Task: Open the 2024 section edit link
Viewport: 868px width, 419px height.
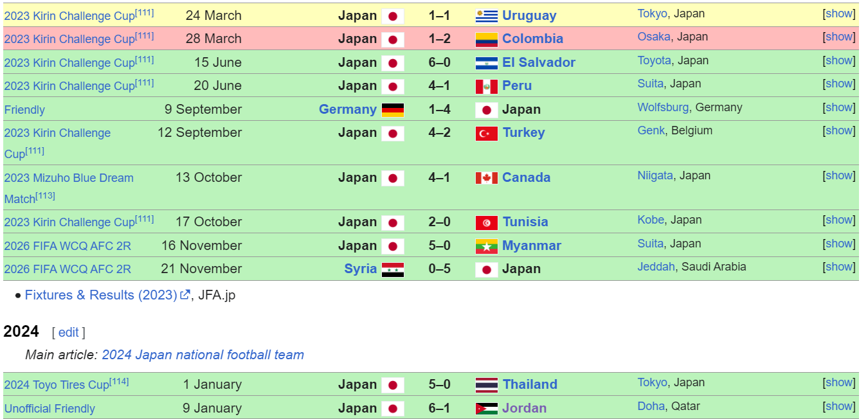Action: (x=68, y=332)
